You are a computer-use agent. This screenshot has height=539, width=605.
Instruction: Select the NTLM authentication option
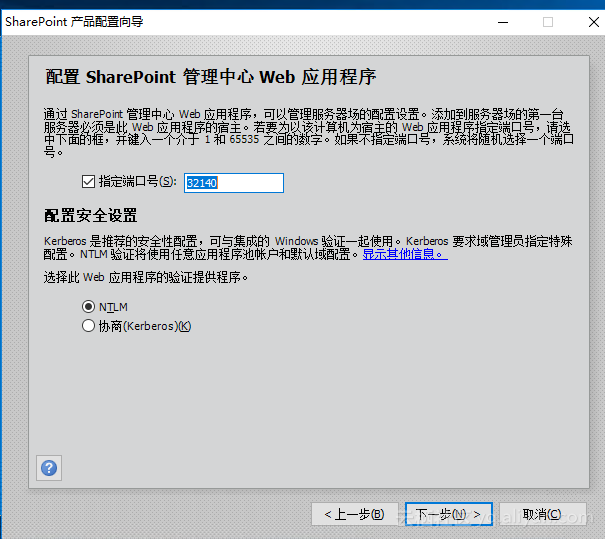[88, 307]
